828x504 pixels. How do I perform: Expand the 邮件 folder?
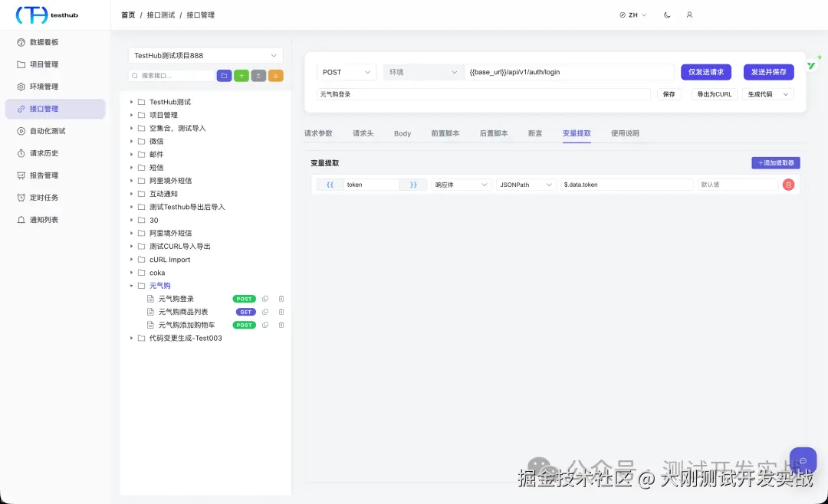(132, 154)
